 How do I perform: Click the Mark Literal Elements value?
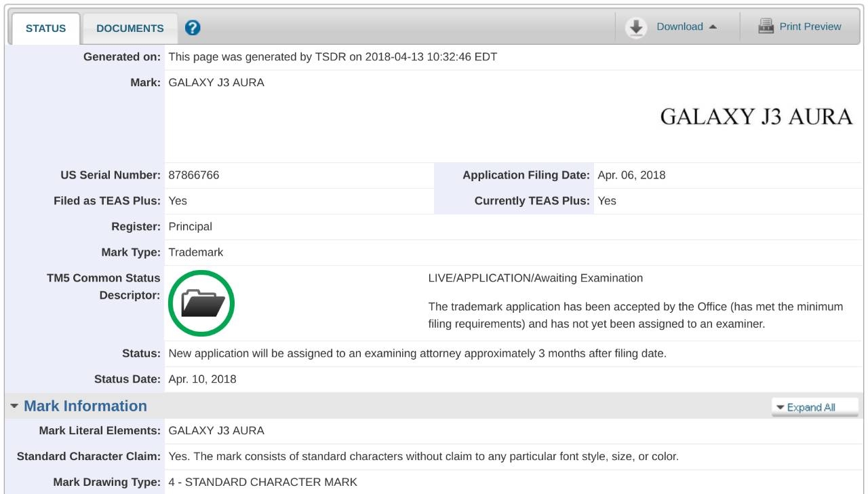pyautogui.click(x=216, y=430)
